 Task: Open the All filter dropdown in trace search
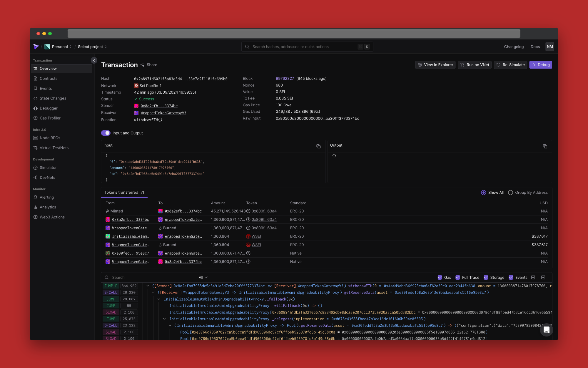click(x=203, y=277)
